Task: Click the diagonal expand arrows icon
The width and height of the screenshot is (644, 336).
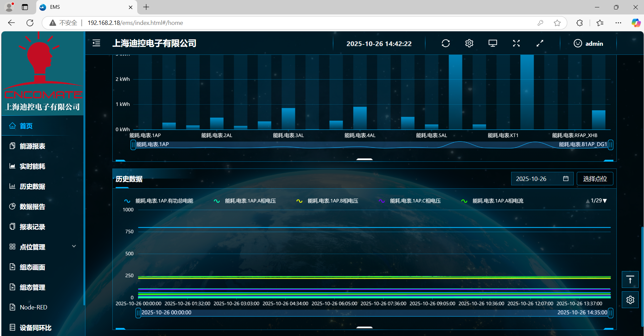Action: pyautogui.click(x=540, y=43)
